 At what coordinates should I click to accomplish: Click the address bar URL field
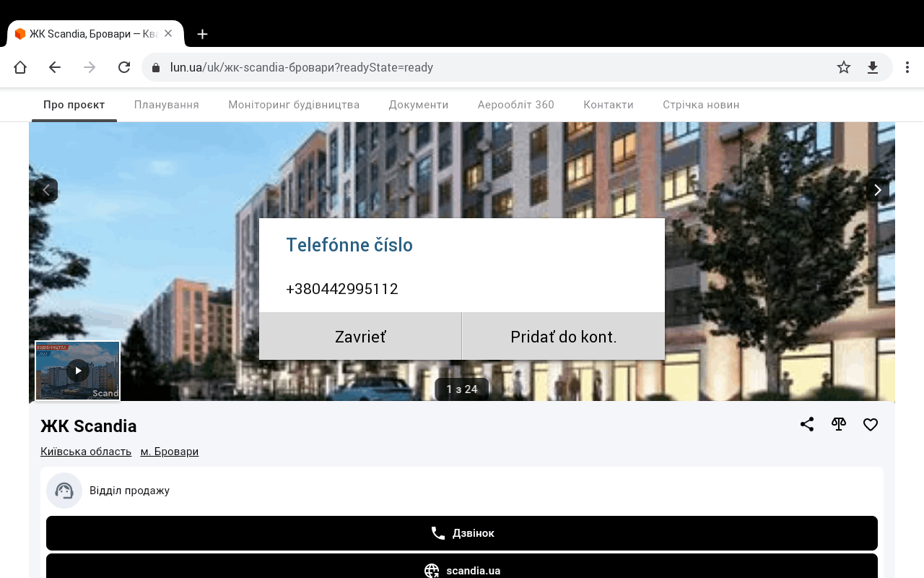[491, 67]
